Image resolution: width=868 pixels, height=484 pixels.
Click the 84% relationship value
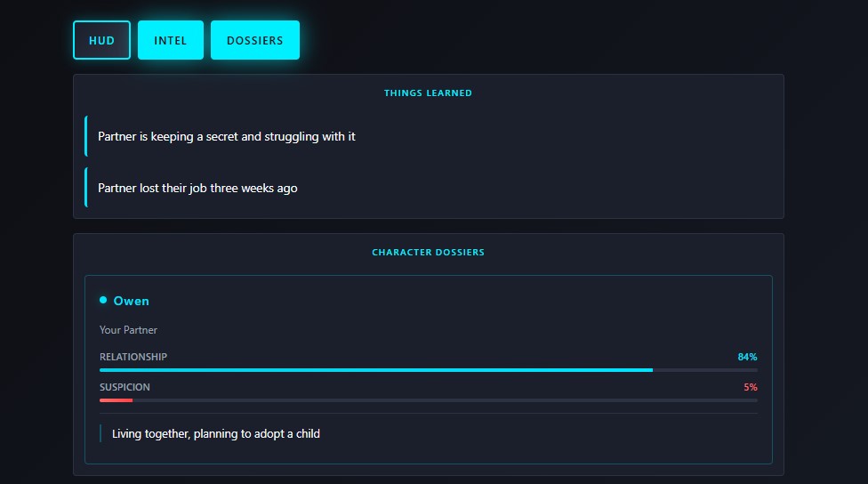(x=747, y=357)
